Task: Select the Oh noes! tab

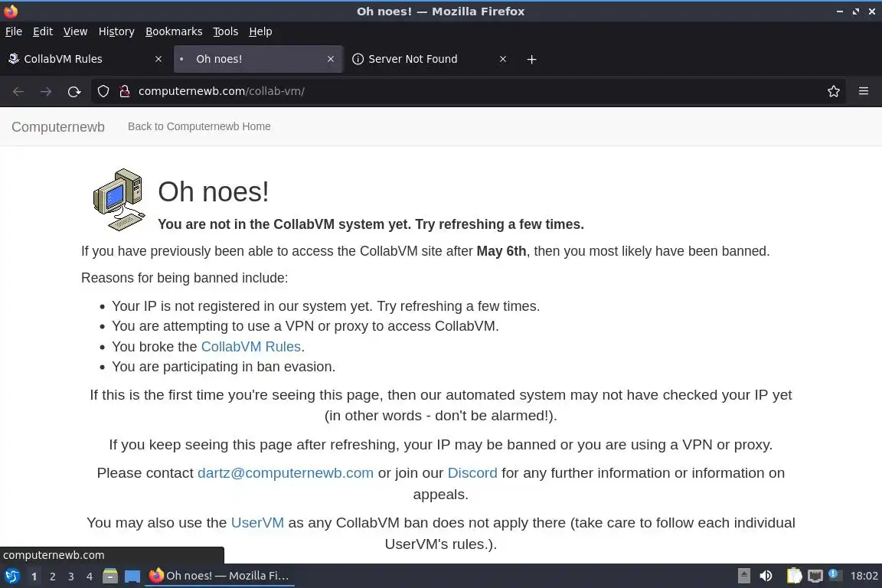Action: tap(257, 59)
